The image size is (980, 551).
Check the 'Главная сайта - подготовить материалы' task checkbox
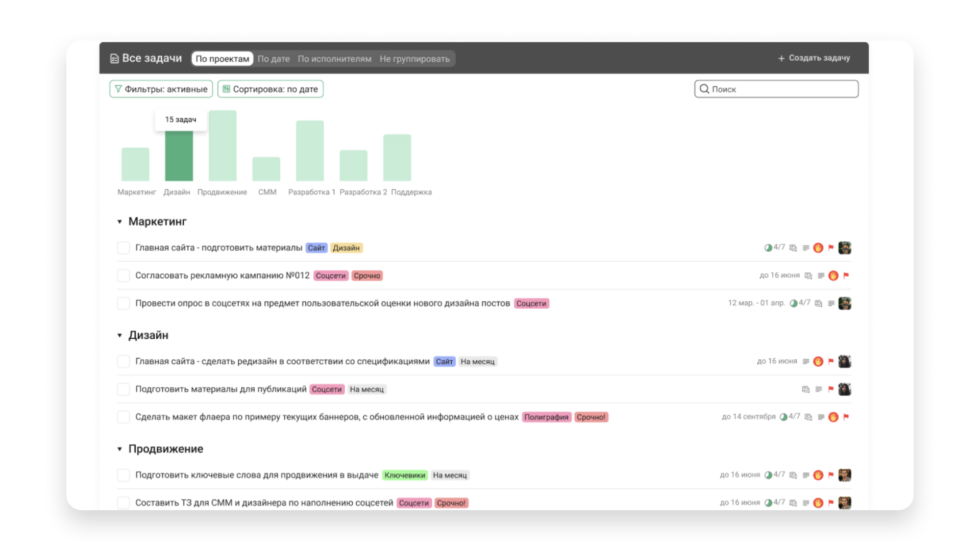point(123,248)
